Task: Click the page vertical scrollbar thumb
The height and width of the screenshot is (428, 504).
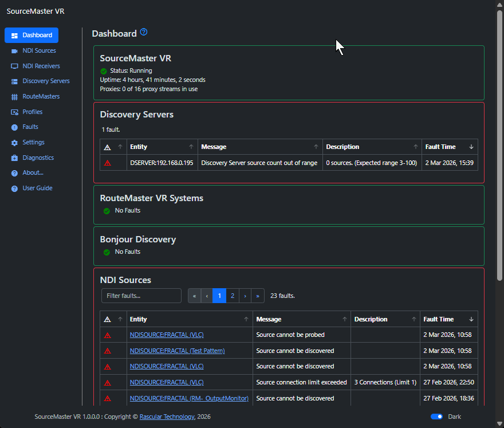Action: point(499,146)
